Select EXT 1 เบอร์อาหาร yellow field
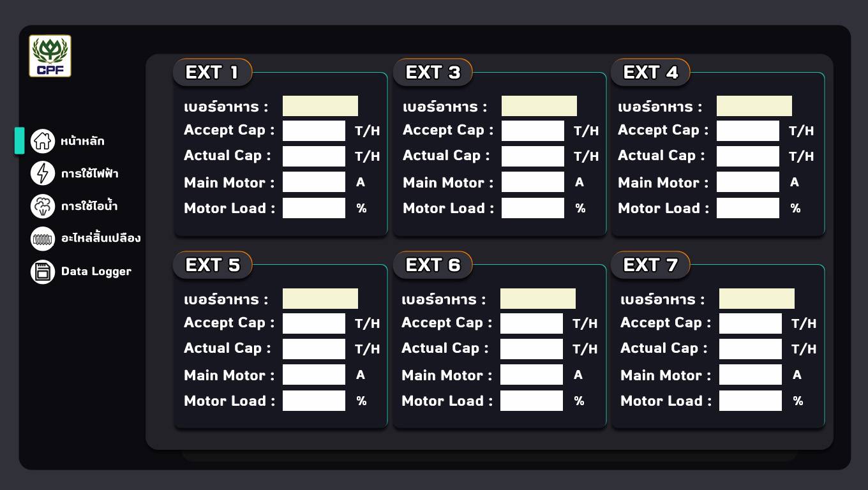This screenshot has width=868, height=490. click(320, 106)
